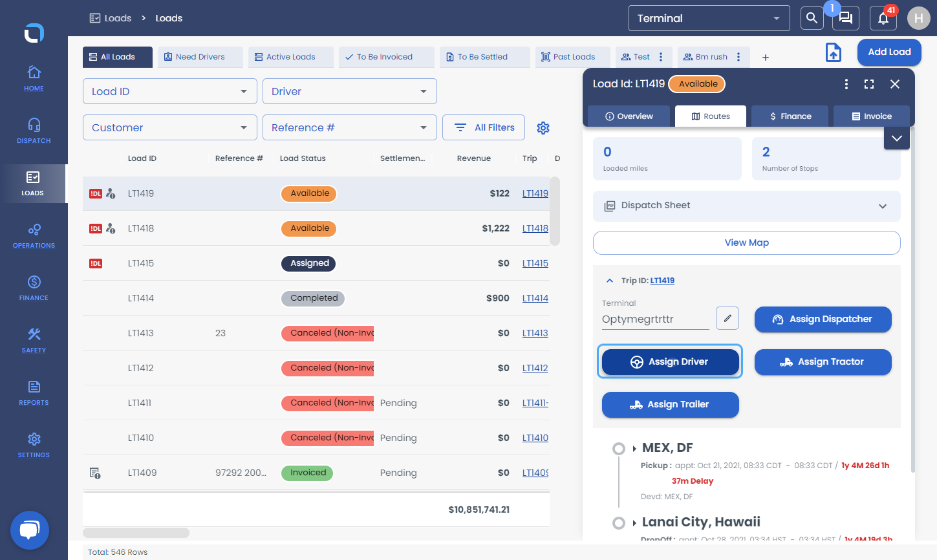This screenshot has height=560, width=937.
Task: Open the Customer filter dropdown
Action: (170, 127)
